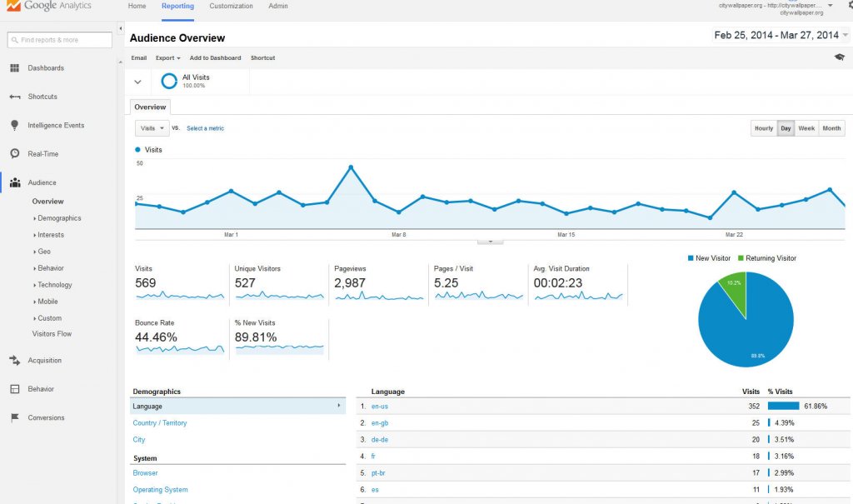Expand the Demographics sidebar submenu
The image size is (853, 504).
coord(58,218)
